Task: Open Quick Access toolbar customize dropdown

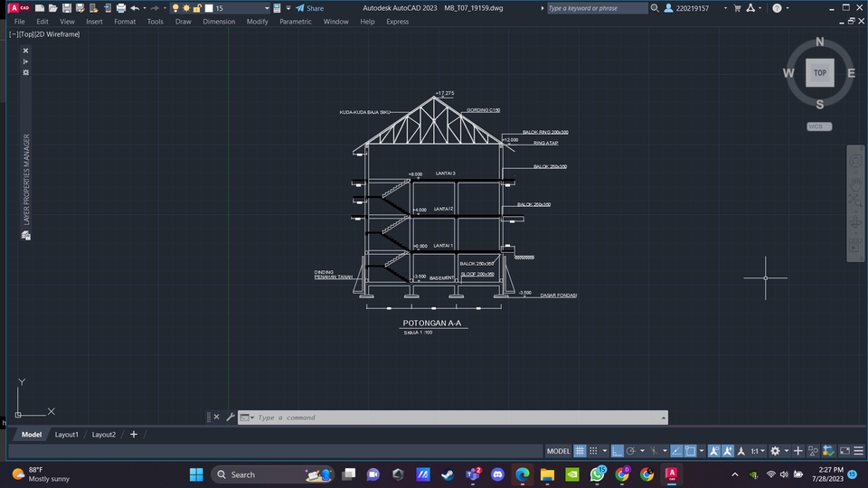Action: click(x=288, y=8)
